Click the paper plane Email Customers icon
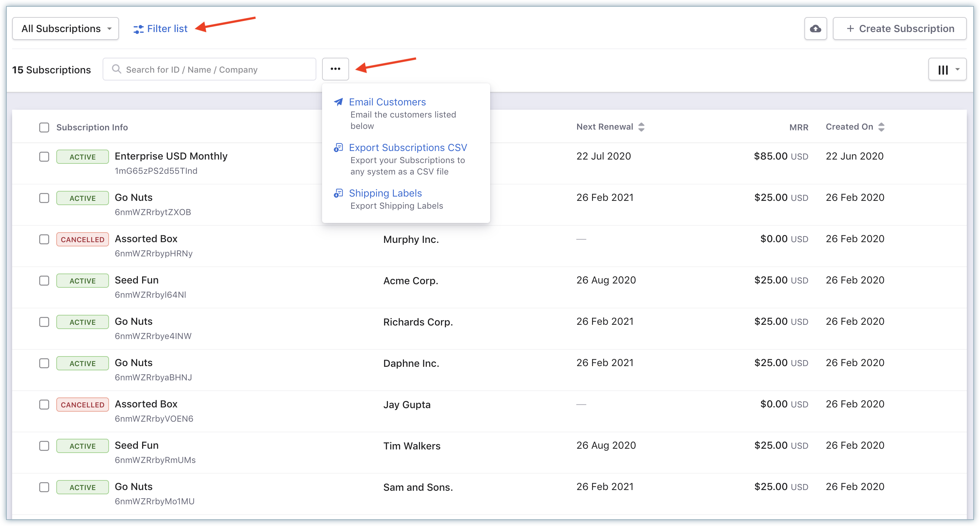 (338, 102)
